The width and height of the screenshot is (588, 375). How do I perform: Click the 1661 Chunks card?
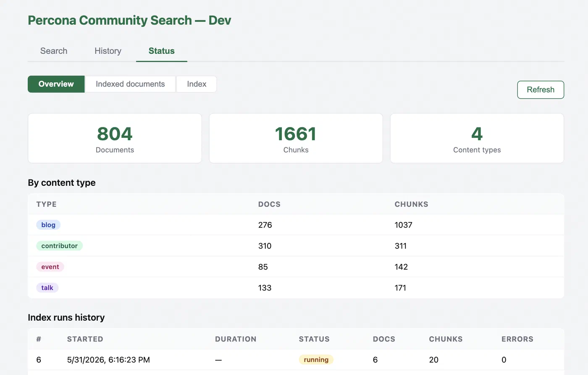(x=296, y=138)
